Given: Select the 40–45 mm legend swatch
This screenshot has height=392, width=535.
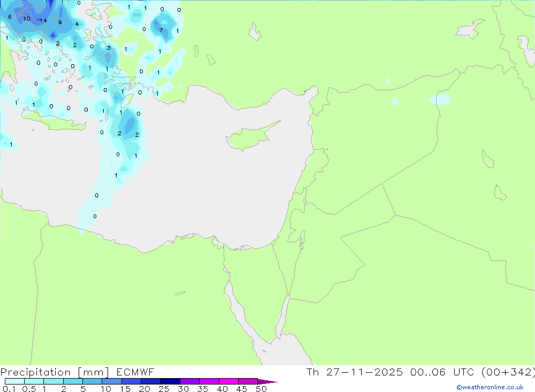Looking at the screenshot, I should coord(228,381).
